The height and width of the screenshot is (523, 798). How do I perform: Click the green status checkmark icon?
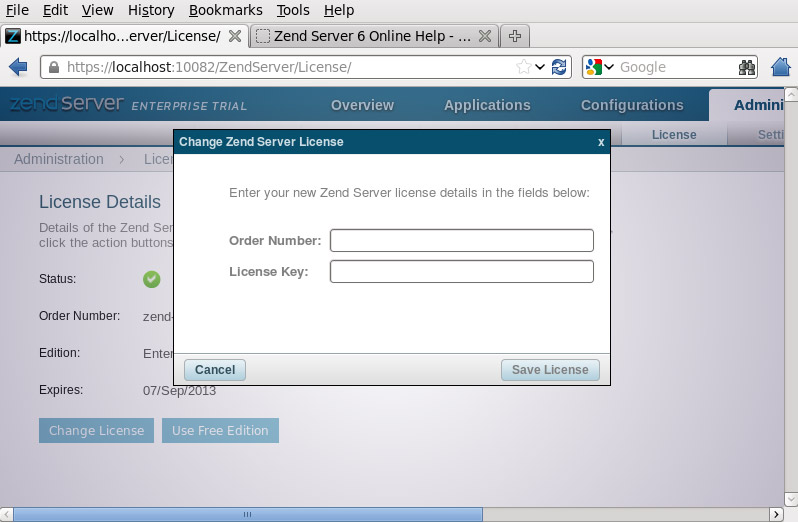point(152,279)
